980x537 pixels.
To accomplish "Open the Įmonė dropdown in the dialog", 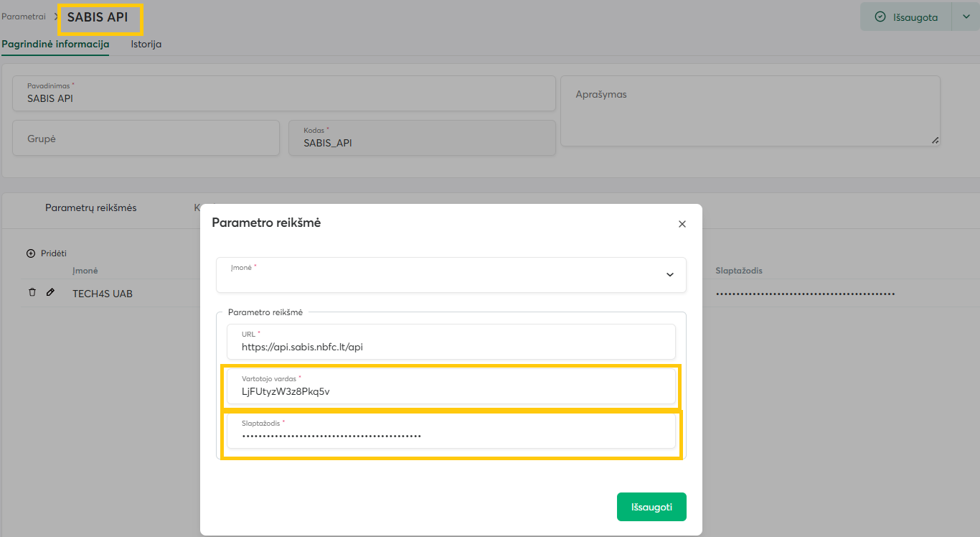I will coord(451,275).
